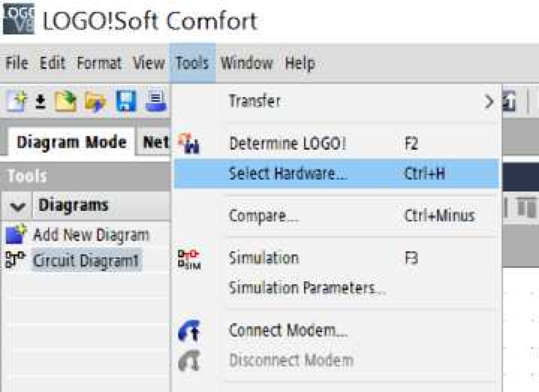Screen dimensions: 539x392
Task: Open Simulation Parameters... entry
Action: [x=336, y=288]
